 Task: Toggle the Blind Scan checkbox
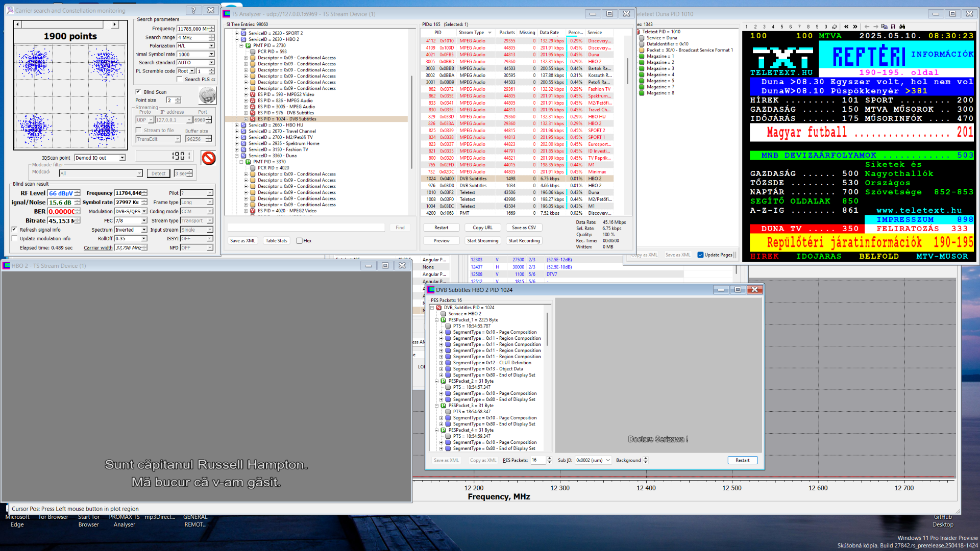tap(138, 92)
